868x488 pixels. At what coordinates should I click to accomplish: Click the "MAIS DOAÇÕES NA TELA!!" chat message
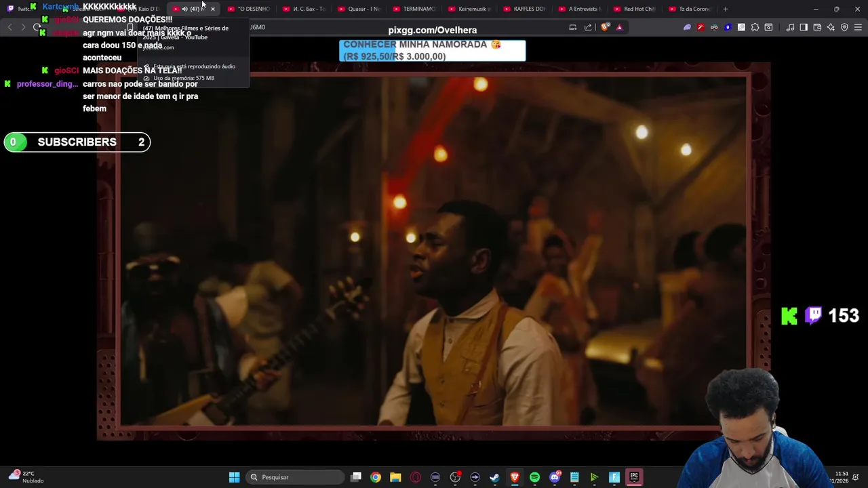(x=132, y=70)
